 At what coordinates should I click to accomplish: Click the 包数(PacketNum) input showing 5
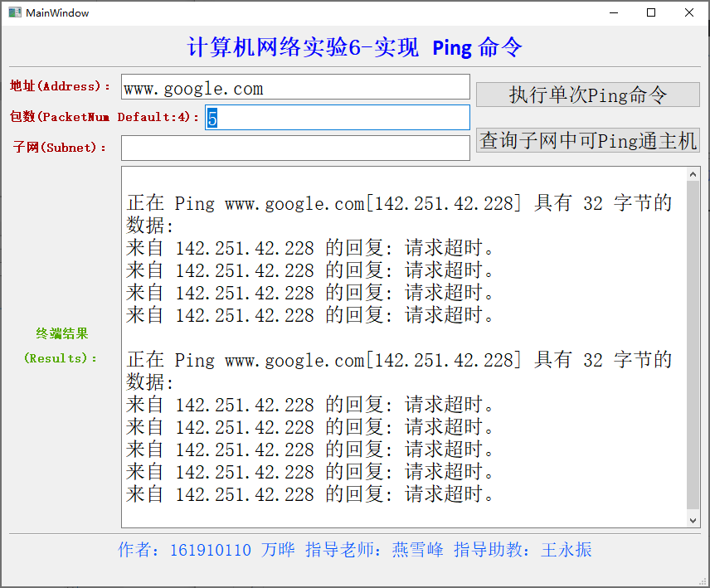336,117
